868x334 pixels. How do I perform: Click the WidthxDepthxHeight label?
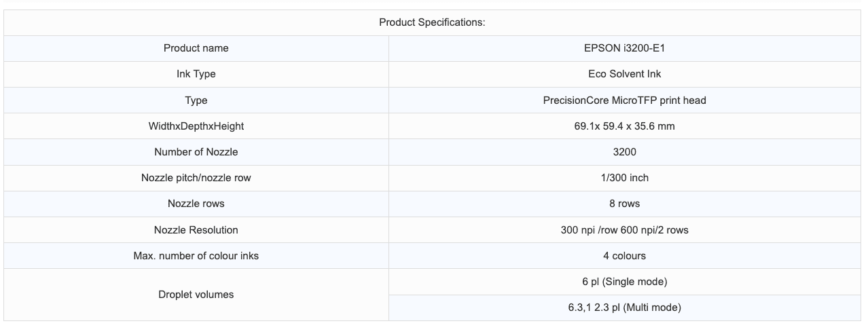click(196, 126)
